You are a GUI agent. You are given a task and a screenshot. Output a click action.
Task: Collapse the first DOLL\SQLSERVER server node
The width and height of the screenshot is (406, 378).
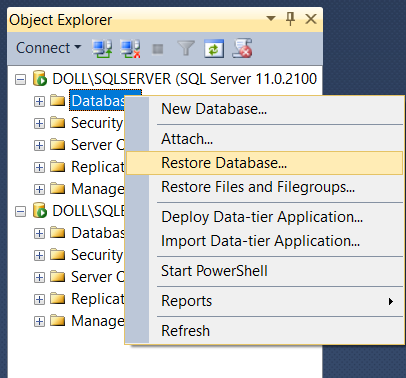(x=20, y=80)
